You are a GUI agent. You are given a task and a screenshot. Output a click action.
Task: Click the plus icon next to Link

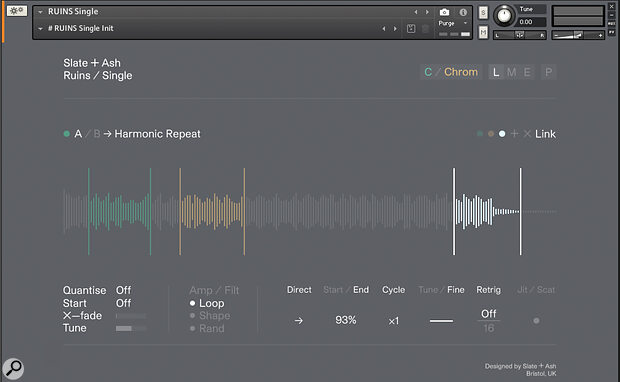[x=514, y=134]
